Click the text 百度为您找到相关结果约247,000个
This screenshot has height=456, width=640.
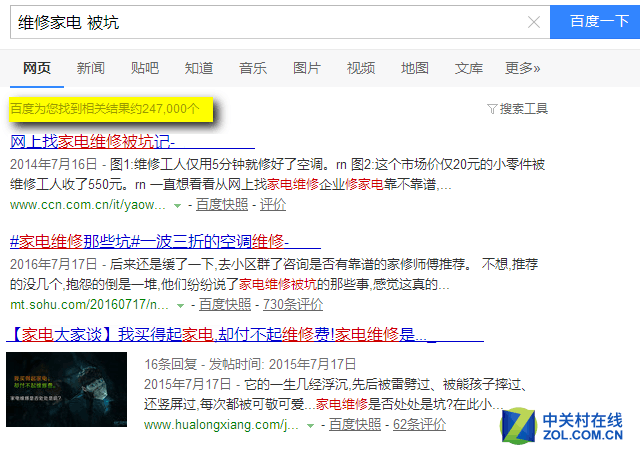[x=104, y=109]
